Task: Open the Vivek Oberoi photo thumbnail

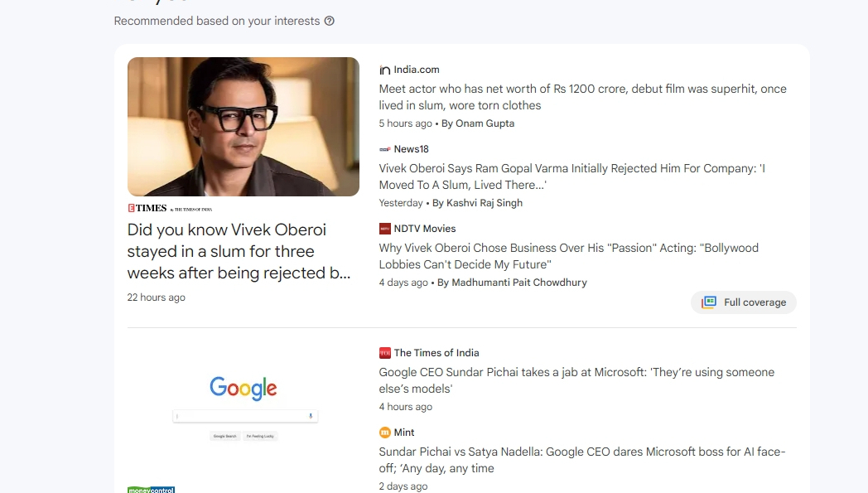Action: (244, 126)
